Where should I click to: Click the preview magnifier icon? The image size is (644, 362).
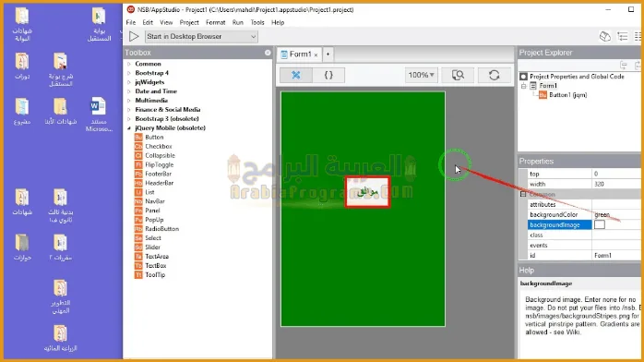coord(458,75)
